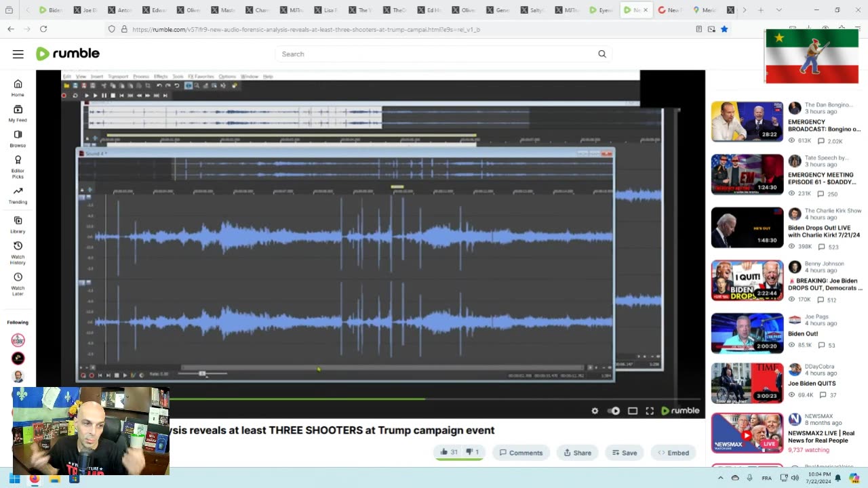Expand the list all tabs dropdown
This screenshot has height=488, width=868.
(x=778, y=10)
